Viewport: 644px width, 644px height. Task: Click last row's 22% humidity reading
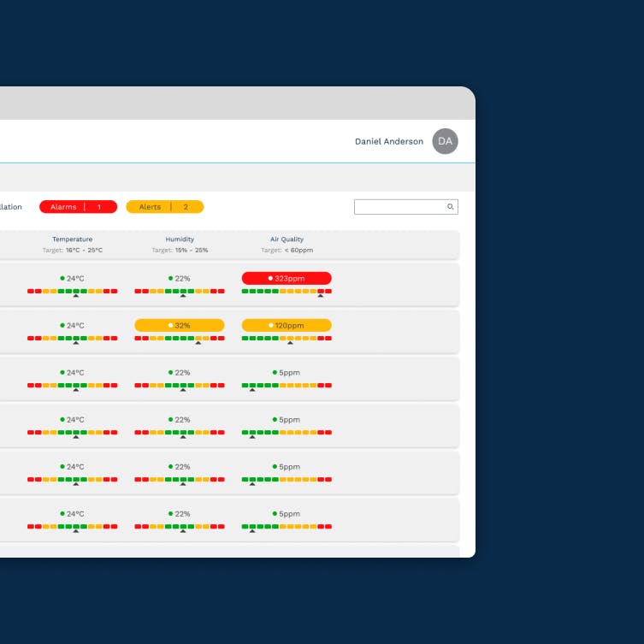tap(180, 514)
